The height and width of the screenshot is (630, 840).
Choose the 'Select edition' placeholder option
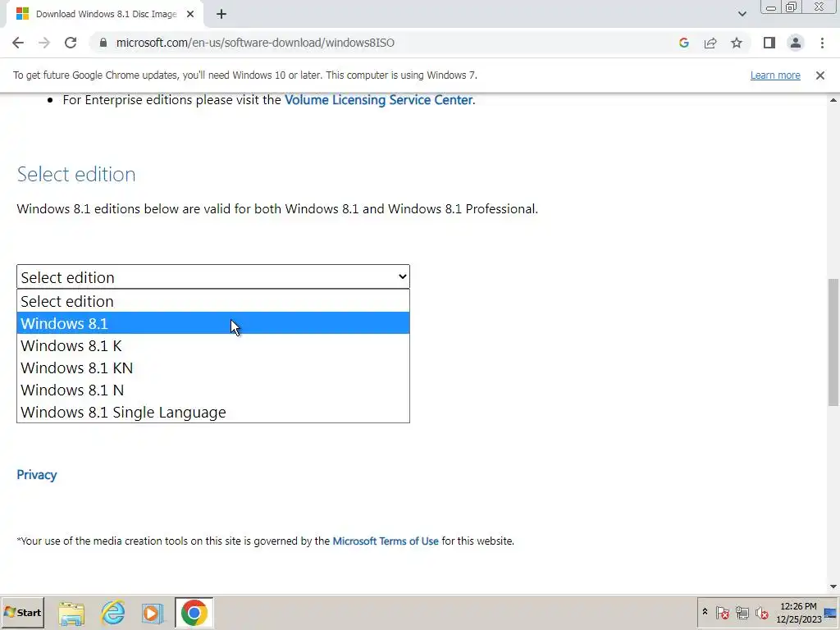[213, 301]
